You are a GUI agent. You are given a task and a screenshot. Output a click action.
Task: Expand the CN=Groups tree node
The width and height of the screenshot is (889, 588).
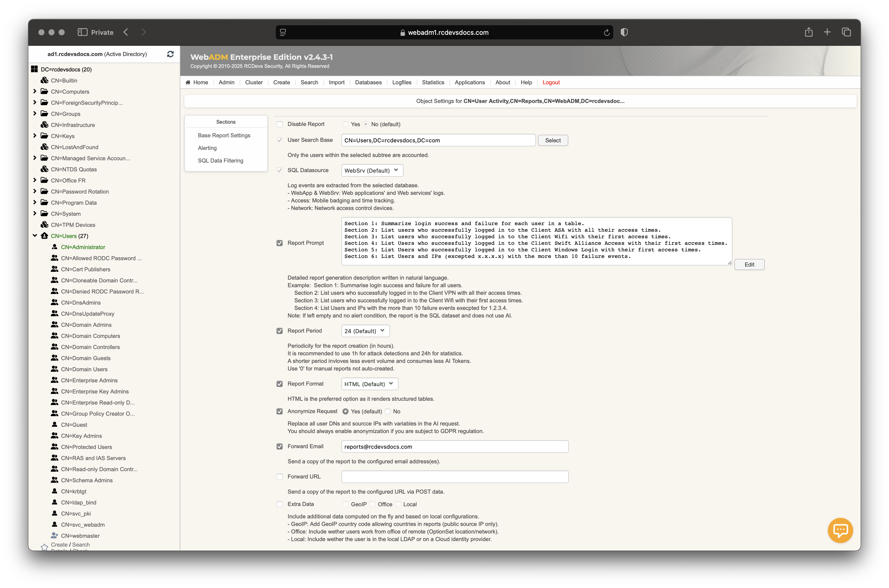pos(35,114)
